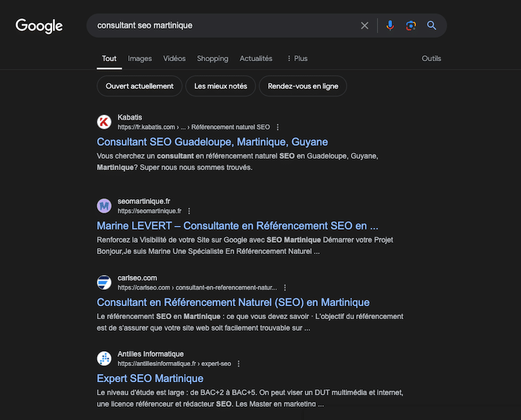Enable the 'Les mieux notés' filter
Viewport: 521px width, 420px height.
click(221, 86)
